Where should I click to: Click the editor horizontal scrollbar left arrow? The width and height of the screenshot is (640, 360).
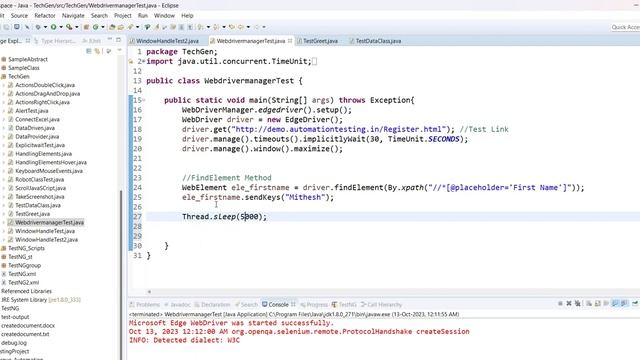149,291
